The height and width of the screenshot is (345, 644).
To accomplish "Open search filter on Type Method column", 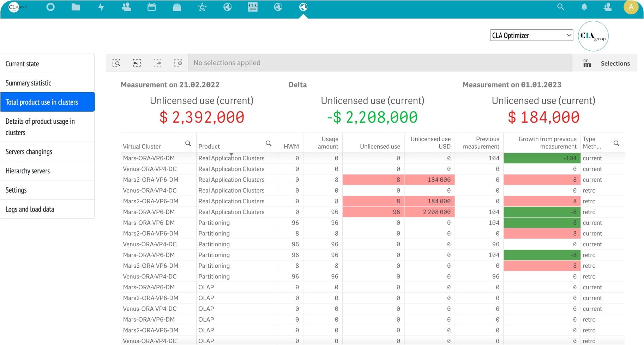I will click(616, 143).
